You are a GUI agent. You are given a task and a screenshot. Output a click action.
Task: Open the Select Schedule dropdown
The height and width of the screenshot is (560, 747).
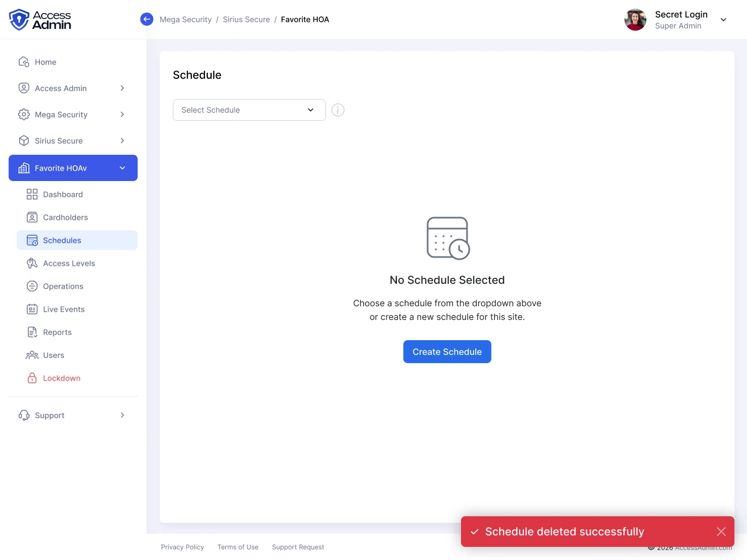[249, 110]
